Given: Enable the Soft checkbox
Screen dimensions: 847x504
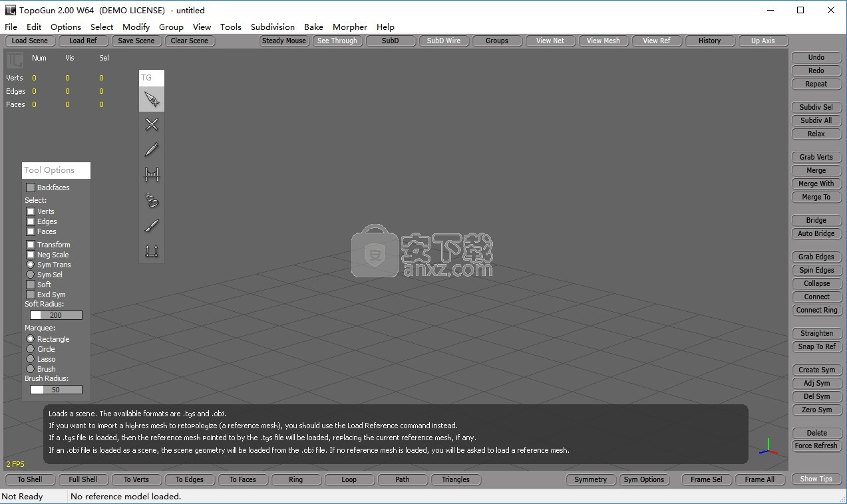Looking at the screenshot, I should [31, 285].
